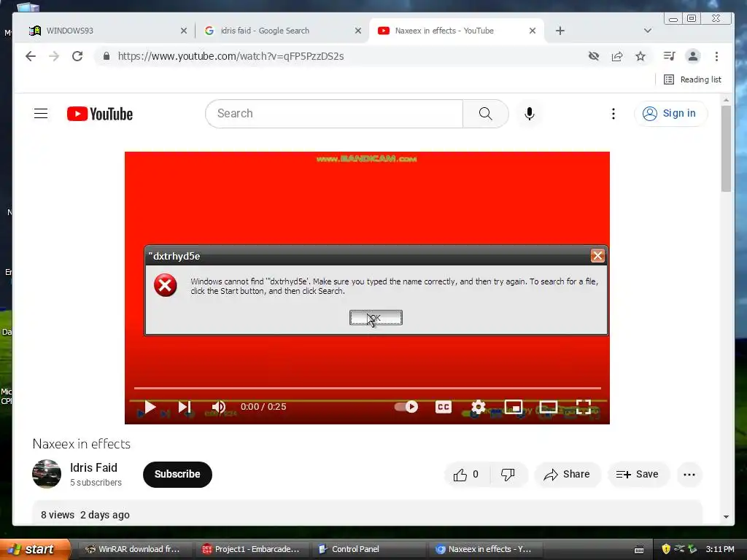Open video settings gear
Screen dimensions: 747x560
tap(479, 407)
